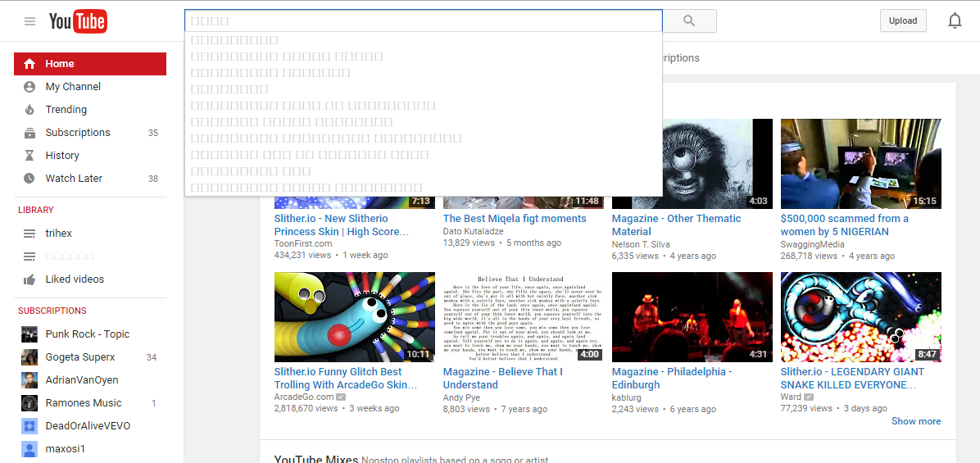Click the Trending flame icon
Viewport: 980px width, 463px height.
(29, 109)
